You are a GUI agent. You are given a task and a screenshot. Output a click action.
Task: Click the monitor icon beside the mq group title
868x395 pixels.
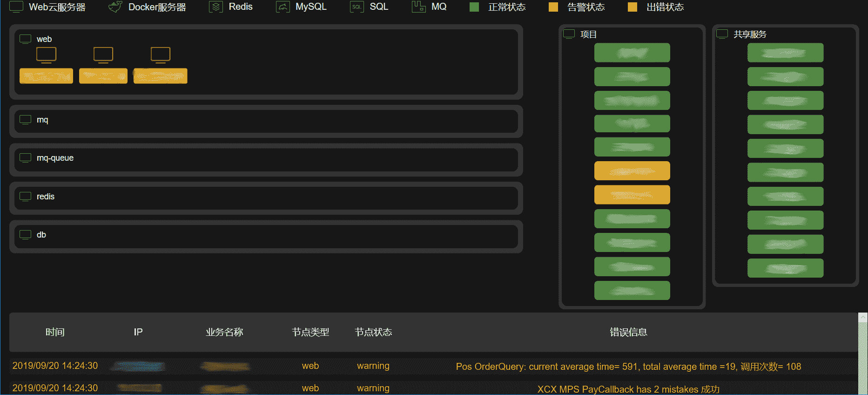click(x=26, y=120)
